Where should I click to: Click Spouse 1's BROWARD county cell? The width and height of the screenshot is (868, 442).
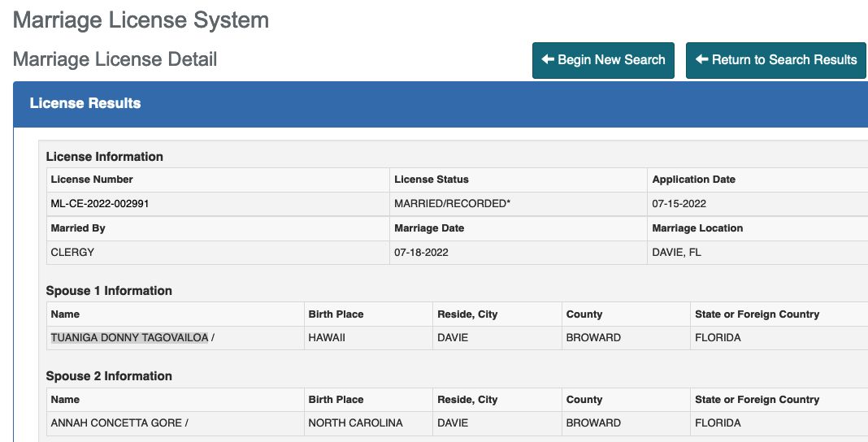click(x=592, y=337)
